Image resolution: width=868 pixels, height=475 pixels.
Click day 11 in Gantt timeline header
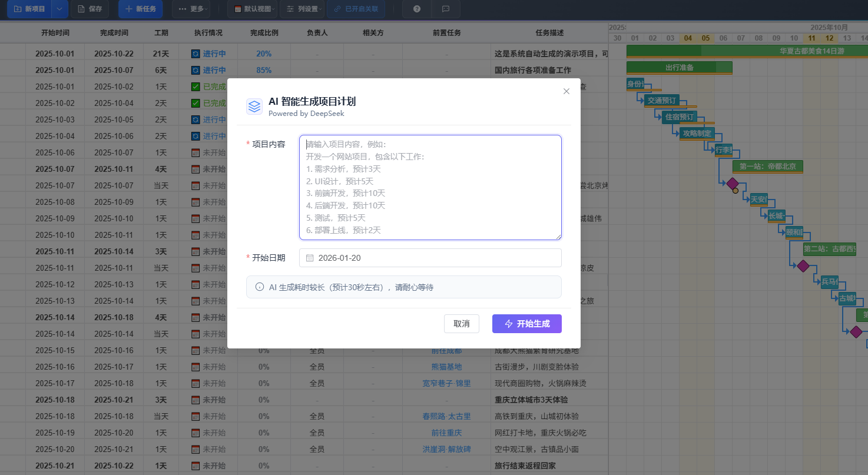(x=812, y=38)
